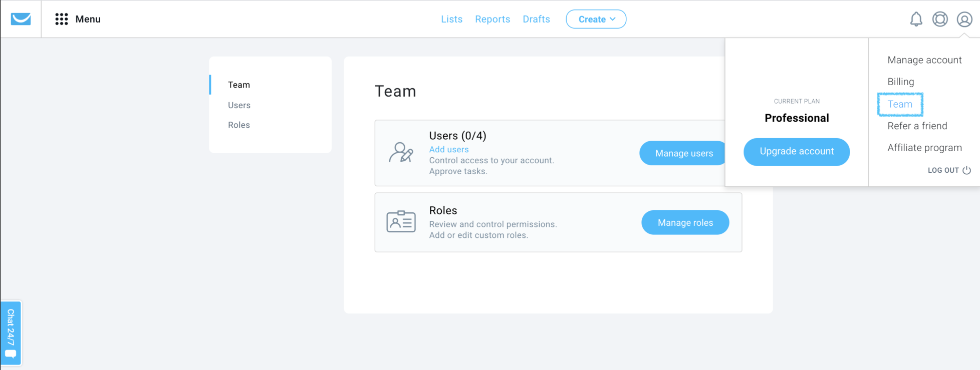Click the Roles card heading
980x370 pixels.
[443, 210]
